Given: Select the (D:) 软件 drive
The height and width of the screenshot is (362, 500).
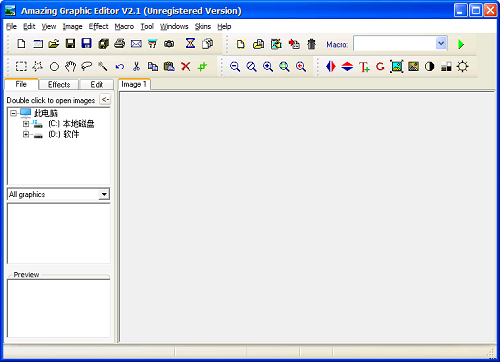Looking at the screenshot, I should (64, 134).
